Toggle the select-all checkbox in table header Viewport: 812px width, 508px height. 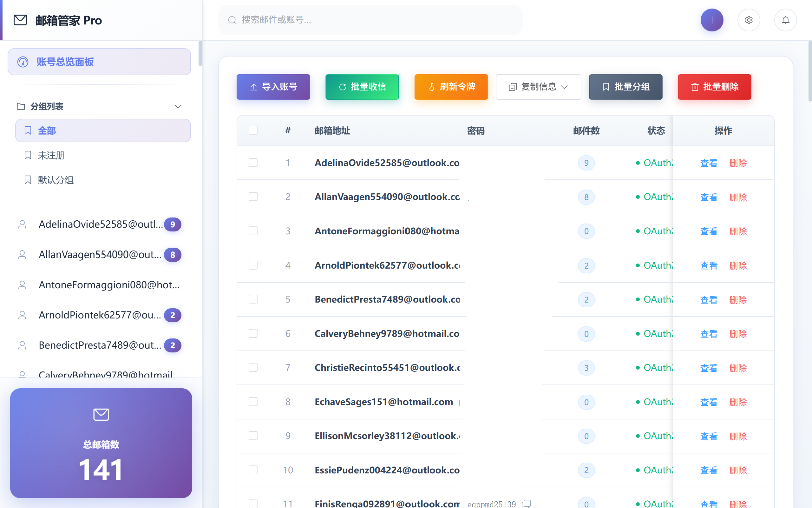point(253,130)
